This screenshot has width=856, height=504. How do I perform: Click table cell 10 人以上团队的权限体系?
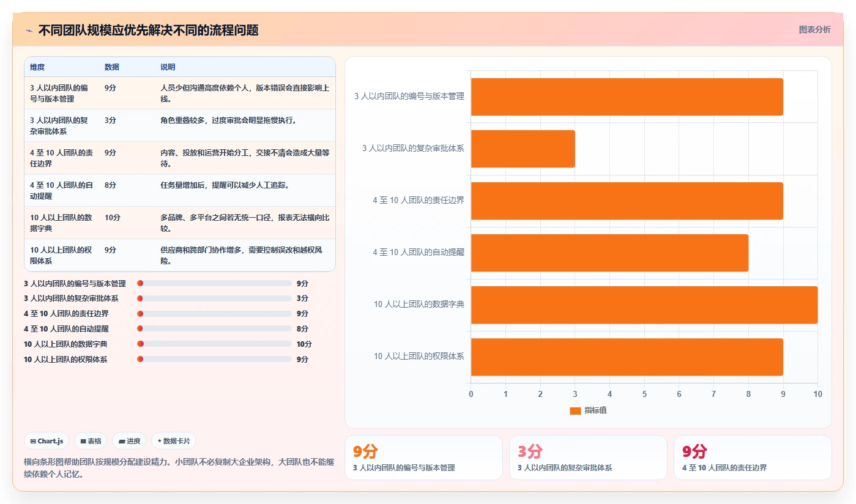click(61, 255)
